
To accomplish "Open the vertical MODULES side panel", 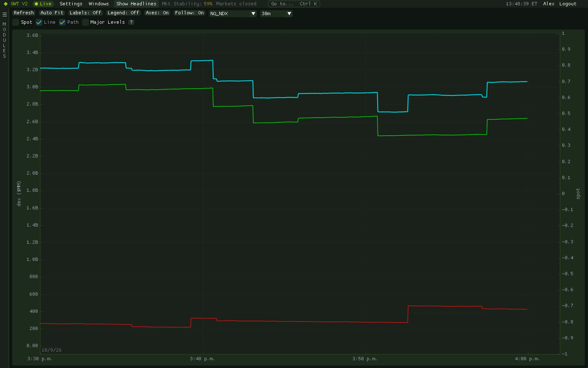I will tap(4, 40).
